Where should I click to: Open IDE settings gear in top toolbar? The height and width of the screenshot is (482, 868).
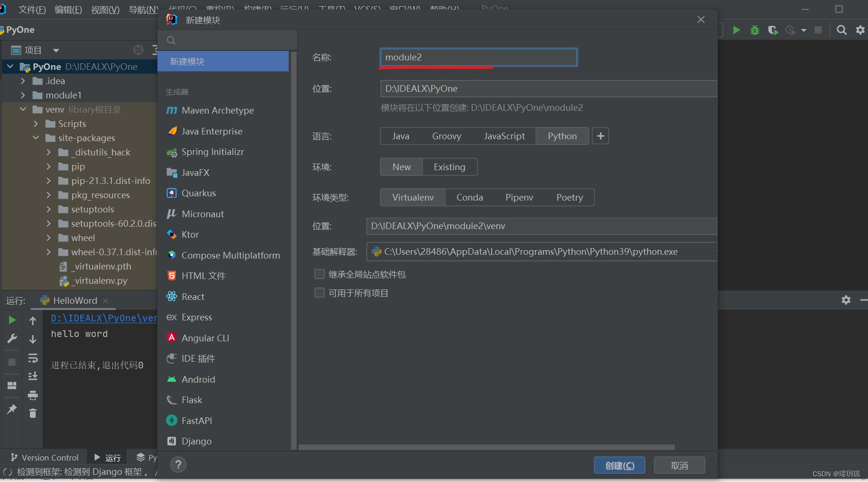click(860, 30)
